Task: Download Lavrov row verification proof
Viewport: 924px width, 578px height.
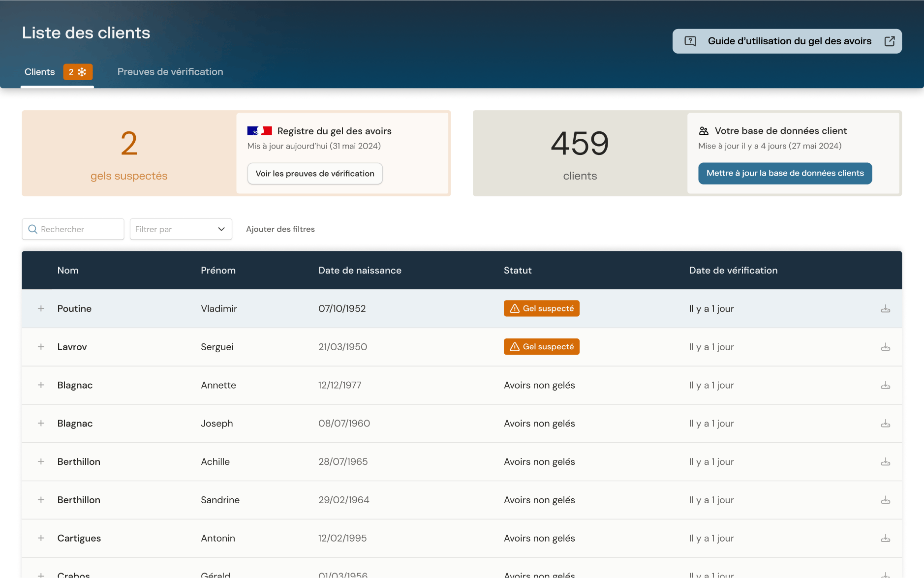Action: pos(885,347)
